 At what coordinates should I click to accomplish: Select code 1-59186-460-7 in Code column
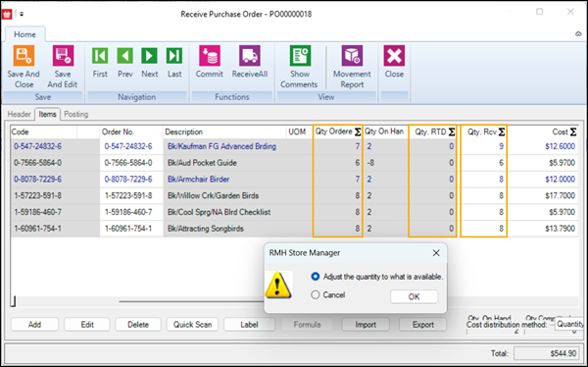point(37,212)
